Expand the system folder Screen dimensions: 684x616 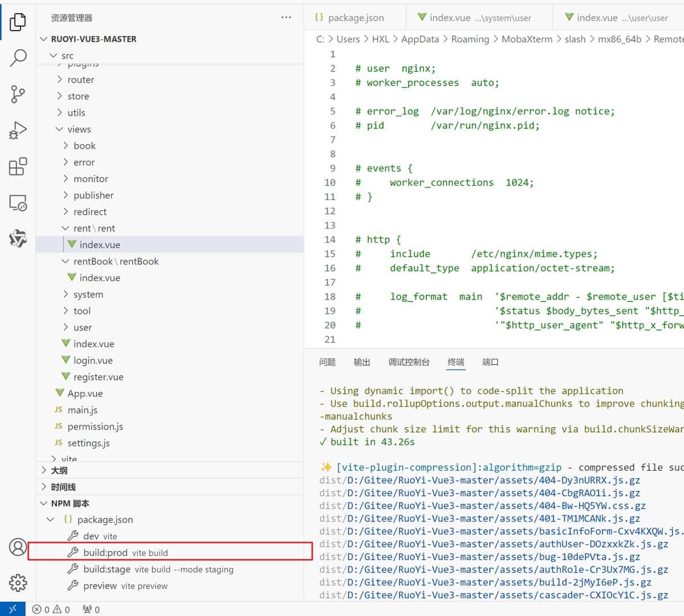coord(66,294)
